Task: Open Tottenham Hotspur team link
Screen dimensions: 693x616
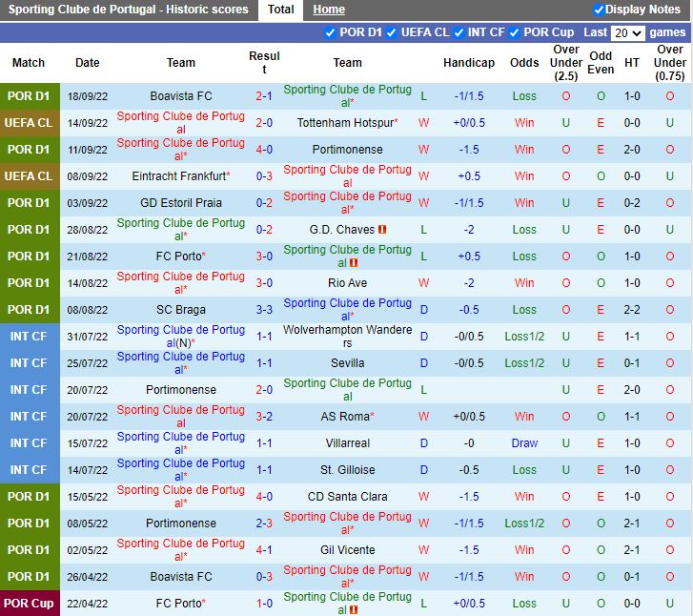Action: click(345, 122)
